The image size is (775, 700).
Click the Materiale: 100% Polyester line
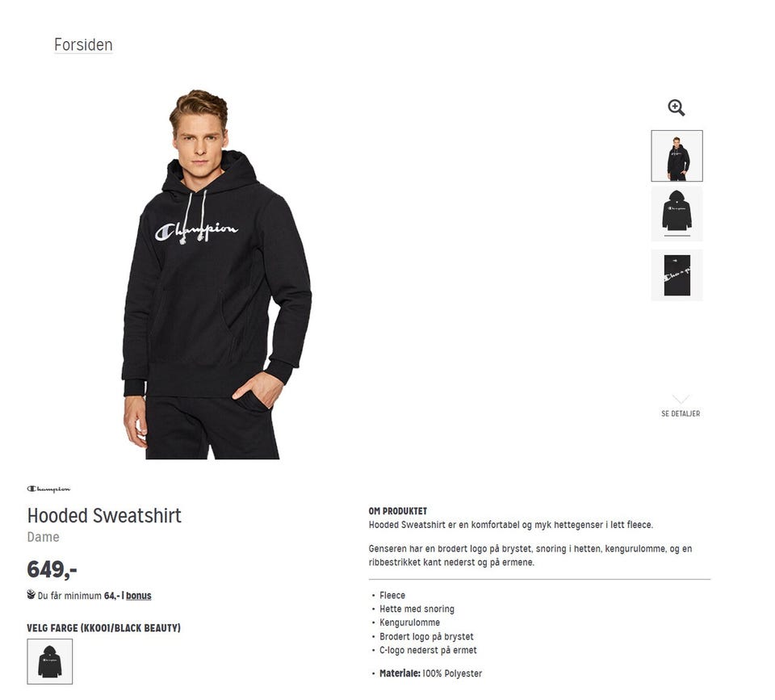coord(430,673)
